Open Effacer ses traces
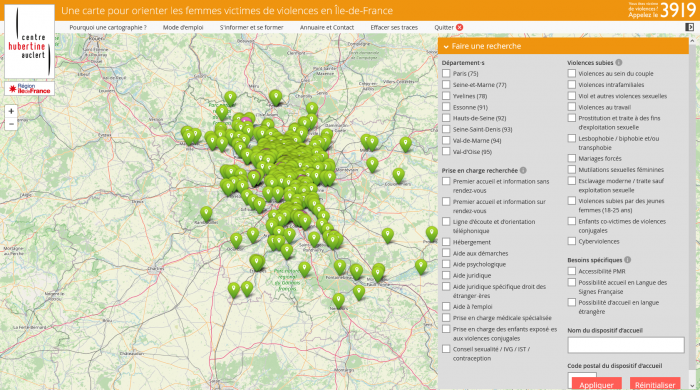The width and height of the screenshot is (700, 390). [x=394, y=27]
